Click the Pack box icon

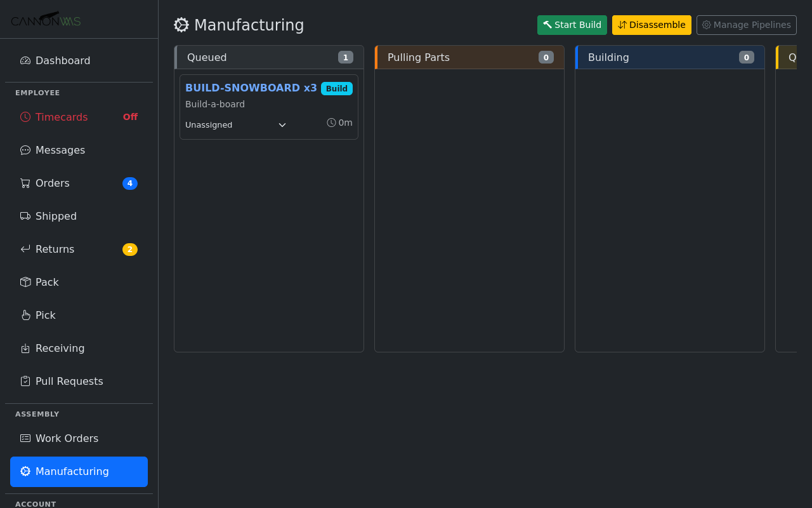point(25,283)
